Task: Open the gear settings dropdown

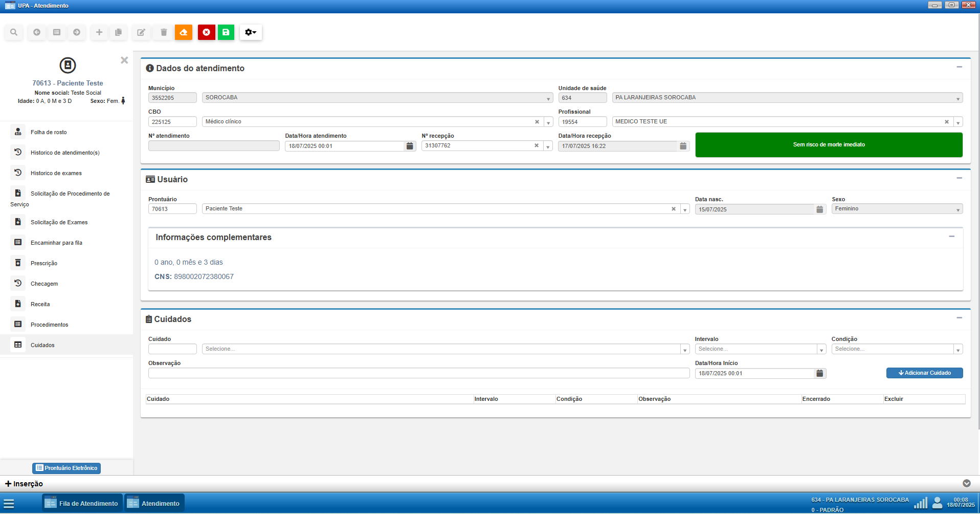Action: (251, 32)
